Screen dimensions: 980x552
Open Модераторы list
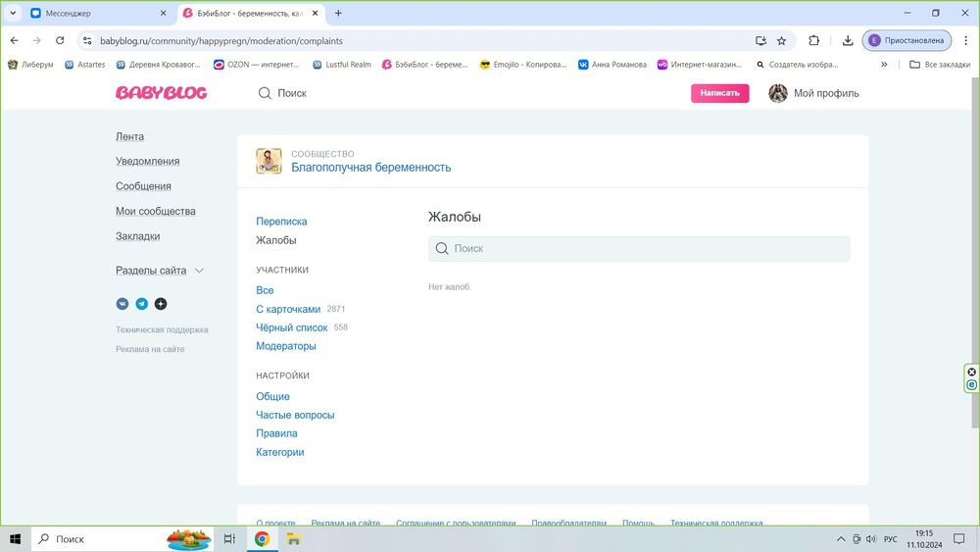click(286, 346)
